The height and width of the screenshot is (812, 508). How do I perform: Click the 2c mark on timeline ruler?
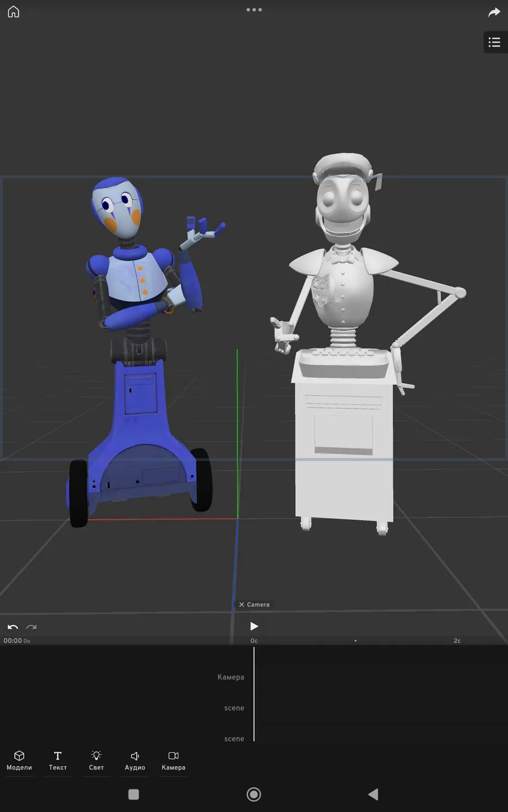point(457,641)
